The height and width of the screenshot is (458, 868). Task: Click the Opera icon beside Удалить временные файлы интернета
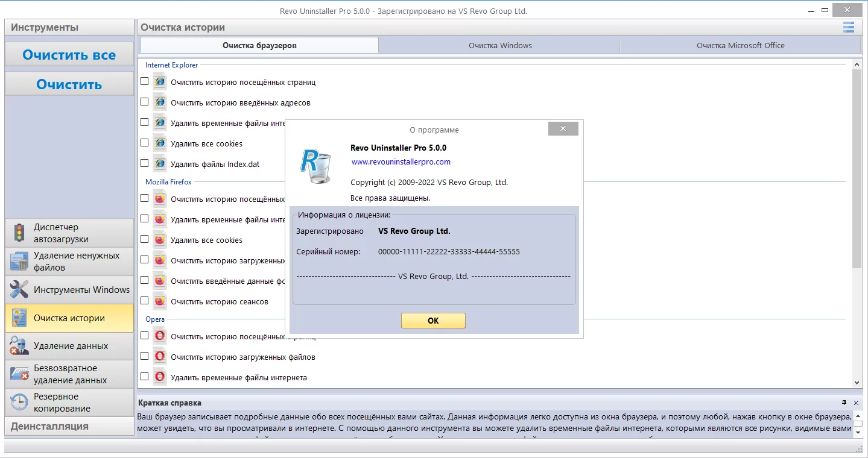coord(159,377)
